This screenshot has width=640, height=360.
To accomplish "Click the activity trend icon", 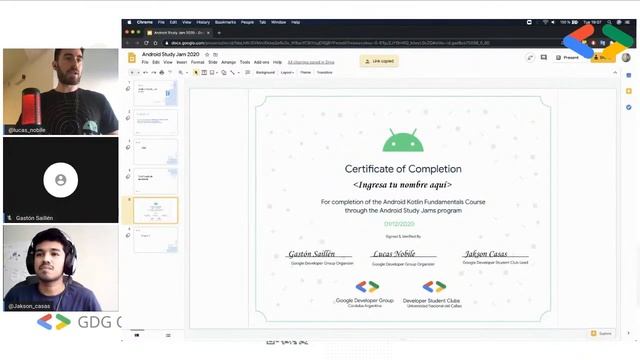I will pyautogui.click(x=530, y=58).
